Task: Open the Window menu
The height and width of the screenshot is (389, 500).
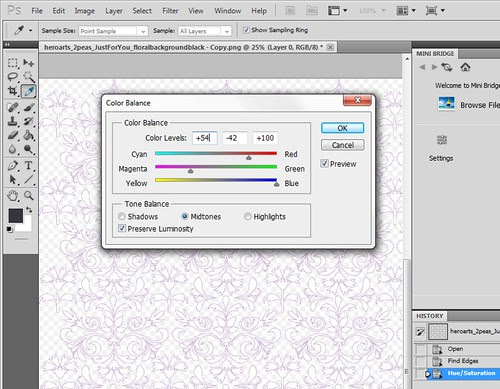Action: 228,11
